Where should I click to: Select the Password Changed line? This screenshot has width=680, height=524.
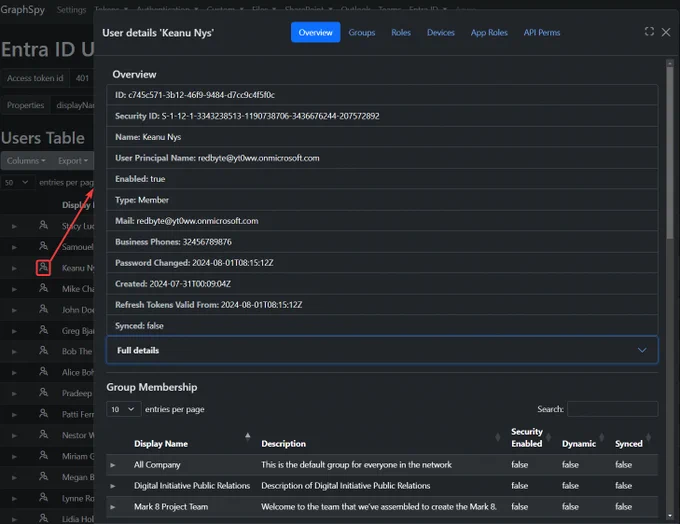pyautogui.click(x=382, y=262)
